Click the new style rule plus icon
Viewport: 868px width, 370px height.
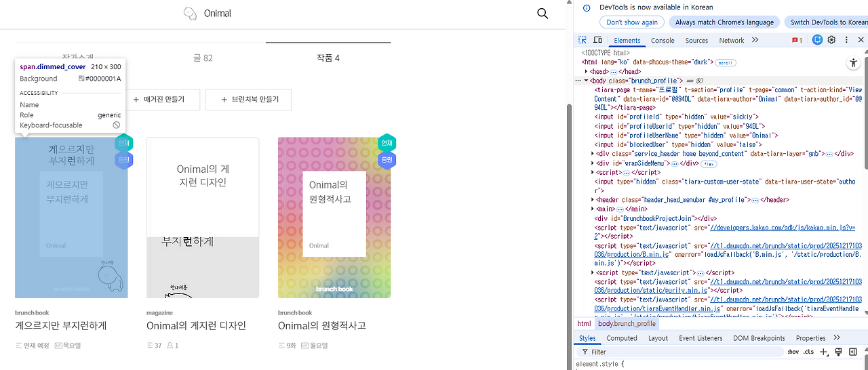824,352
